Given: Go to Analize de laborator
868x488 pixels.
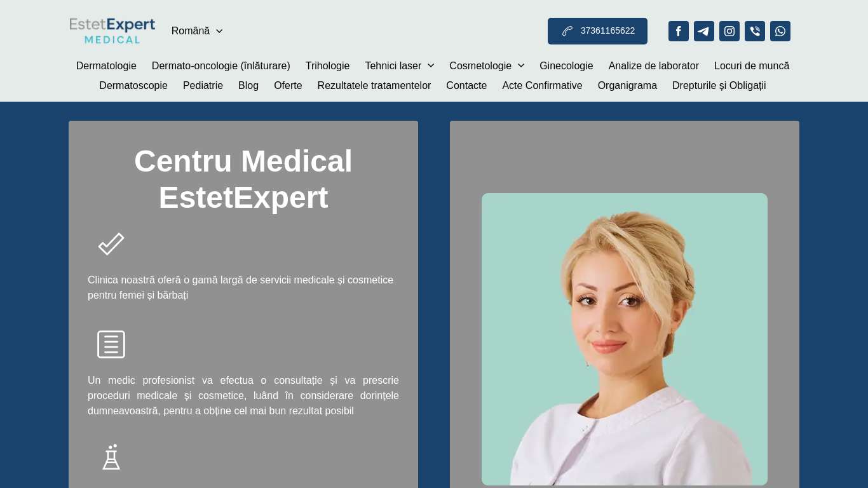Looking at the screenshot, I should pos(654,66).
